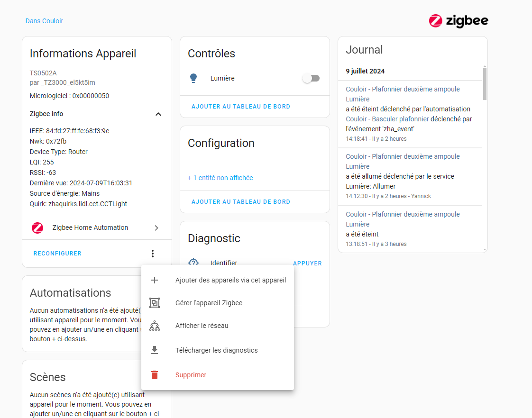The width and height of the screenshot is (532, 418).
Task: Click the network topology icon
Action: [x=155, y=326]
